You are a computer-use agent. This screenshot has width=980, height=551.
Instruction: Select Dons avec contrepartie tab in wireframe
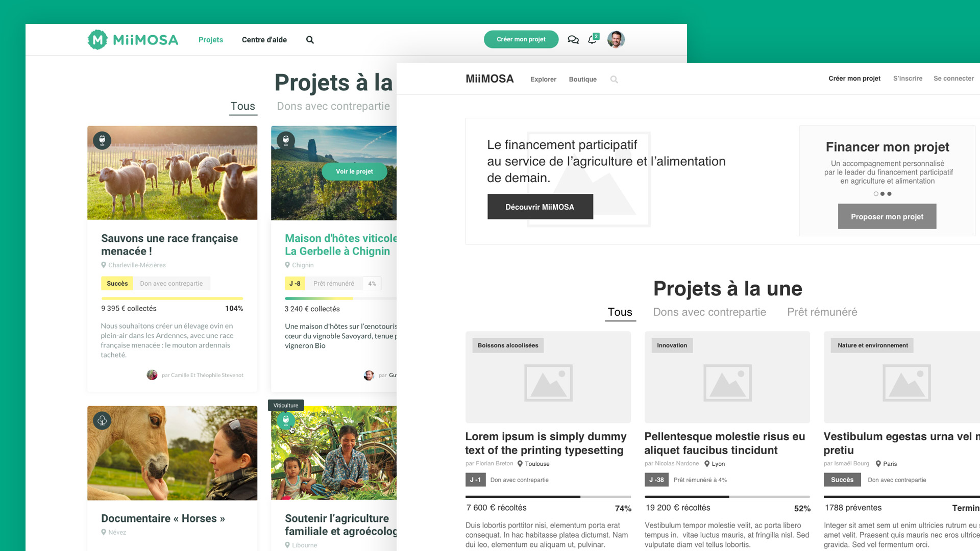click(709, 312)
